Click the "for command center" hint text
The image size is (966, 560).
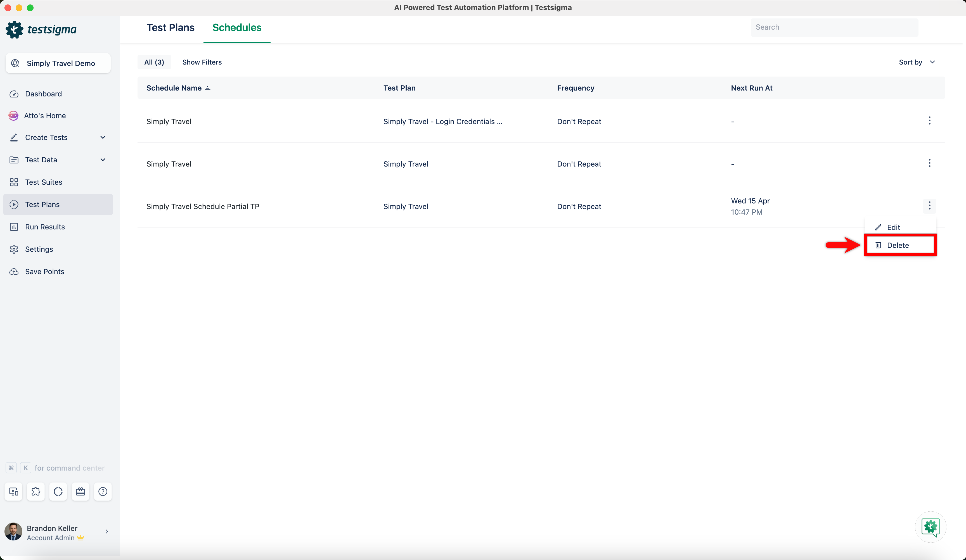pos(69,468)
